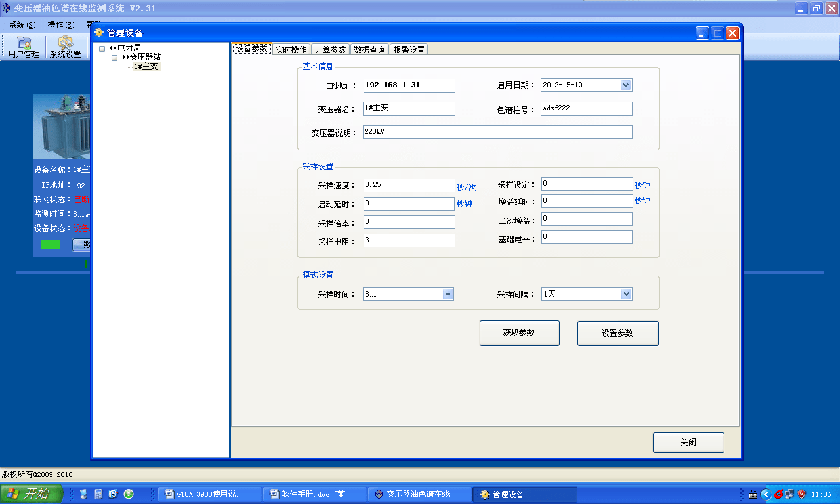Viewport: 840px width, 504px height.
Task: Switch to GTCA-3900使用说 taskbar item
Action: [209, 494]
